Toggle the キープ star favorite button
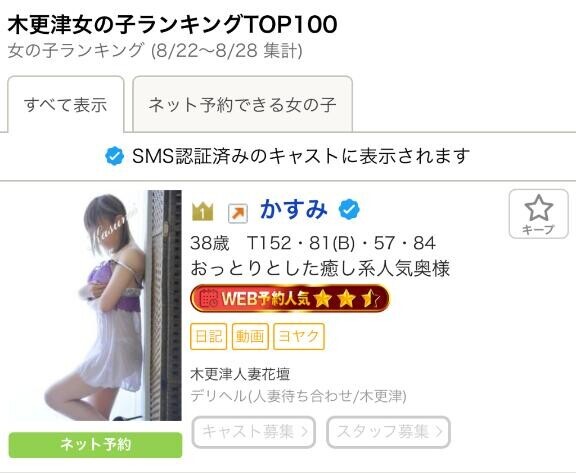This screenshot has height=473, width=576. [539, 214]
